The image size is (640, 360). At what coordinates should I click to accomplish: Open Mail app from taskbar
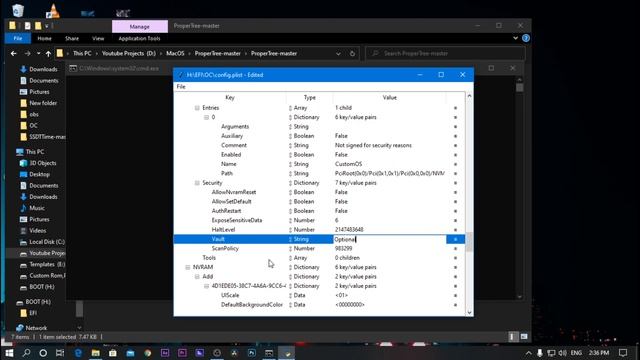click(130, 353)
